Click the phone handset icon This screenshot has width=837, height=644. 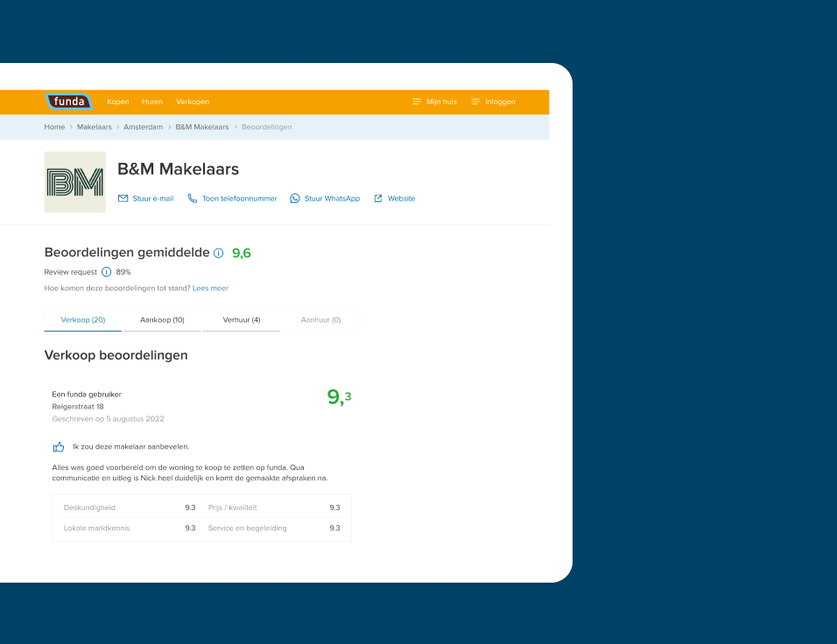(x=192, y=199)
